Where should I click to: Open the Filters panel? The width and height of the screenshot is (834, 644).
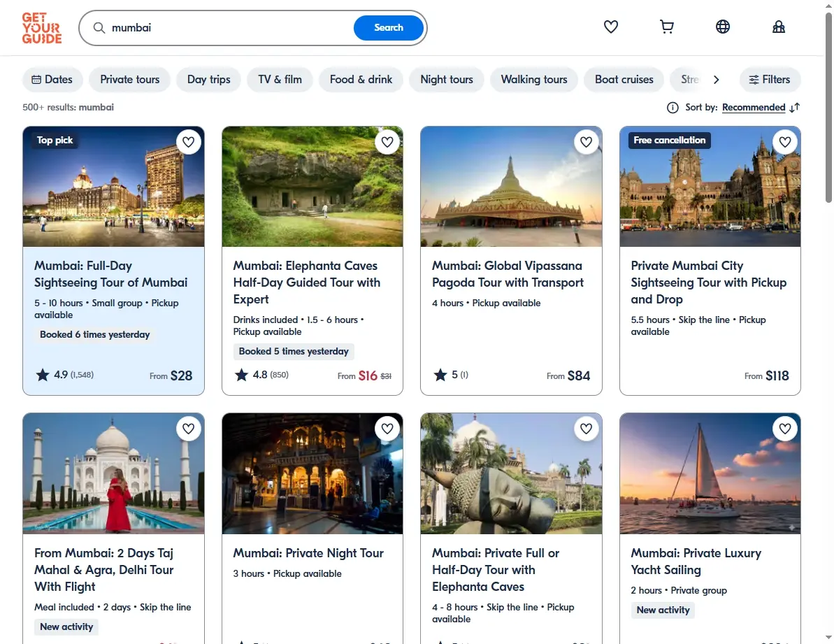tap(770, 80)
